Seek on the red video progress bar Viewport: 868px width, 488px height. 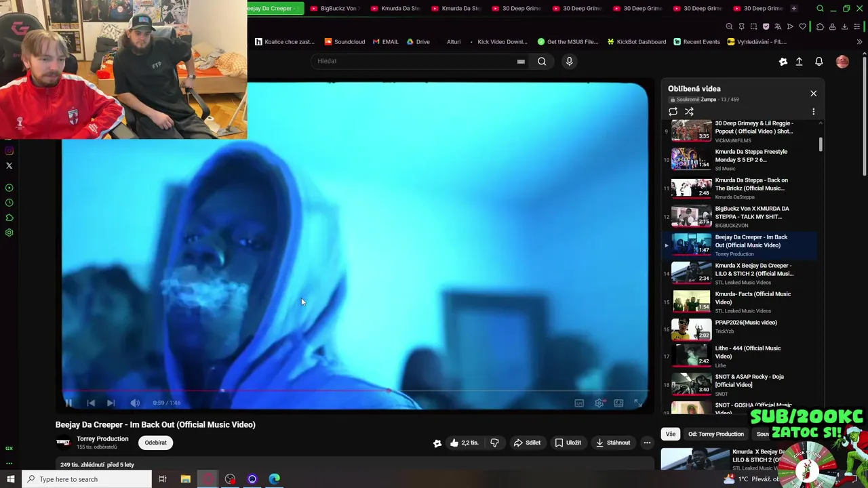click(x=355, y=390)
